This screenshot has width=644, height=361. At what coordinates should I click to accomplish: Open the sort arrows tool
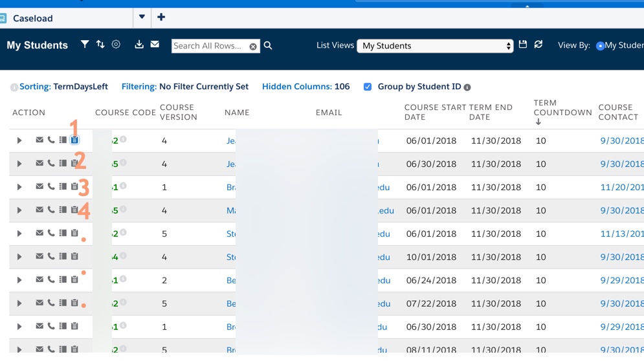100,45
